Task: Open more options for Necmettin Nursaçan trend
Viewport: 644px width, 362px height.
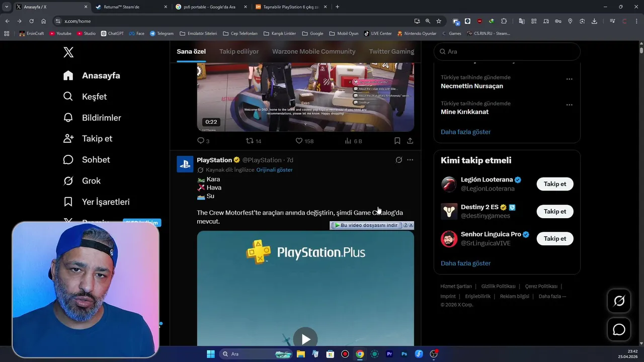Action: [569, 79]
